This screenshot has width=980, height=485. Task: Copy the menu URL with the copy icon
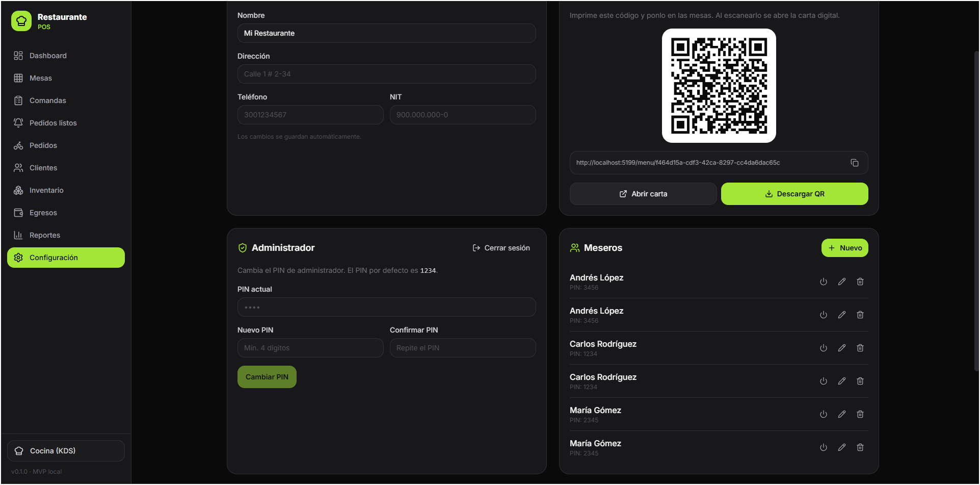855,163
